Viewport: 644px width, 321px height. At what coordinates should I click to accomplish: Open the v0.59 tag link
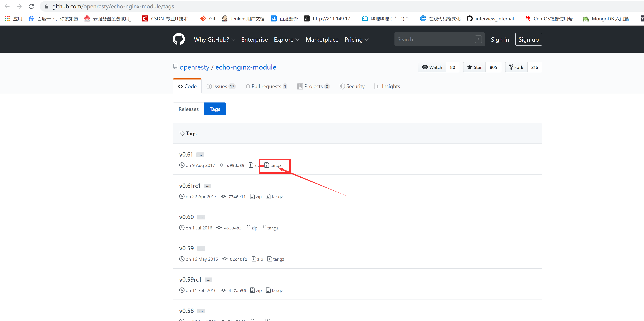186,248
